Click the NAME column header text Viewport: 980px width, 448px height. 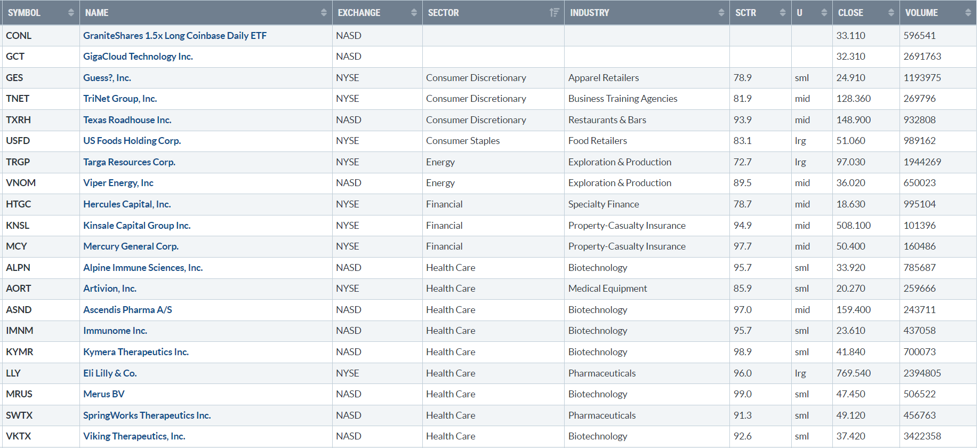[97, 13]
